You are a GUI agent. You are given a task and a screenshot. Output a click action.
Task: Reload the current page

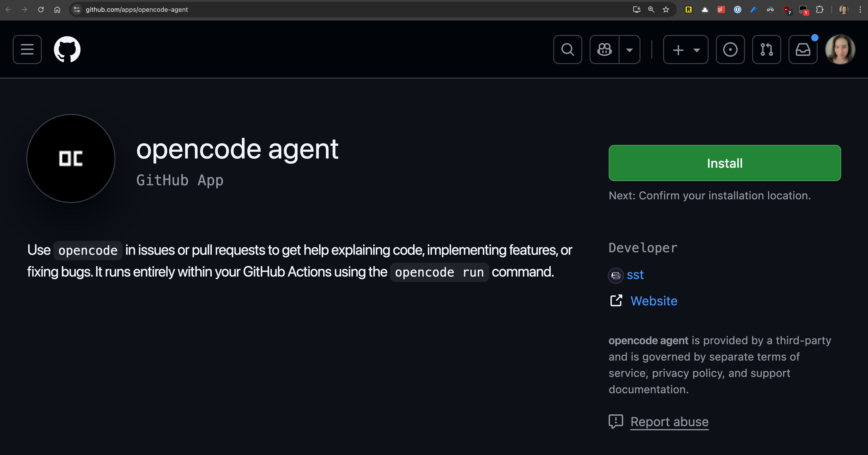pos(41,10)
